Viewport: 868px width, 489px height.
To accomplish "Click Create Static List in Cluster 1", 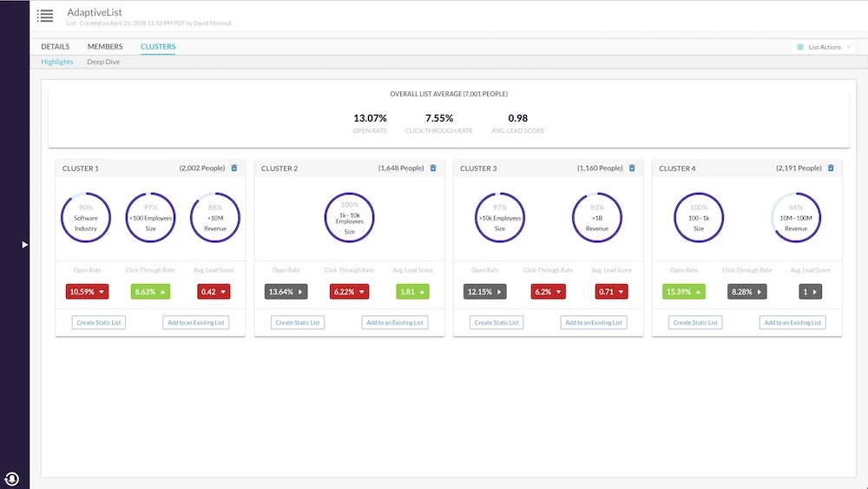I will point(99,322).
